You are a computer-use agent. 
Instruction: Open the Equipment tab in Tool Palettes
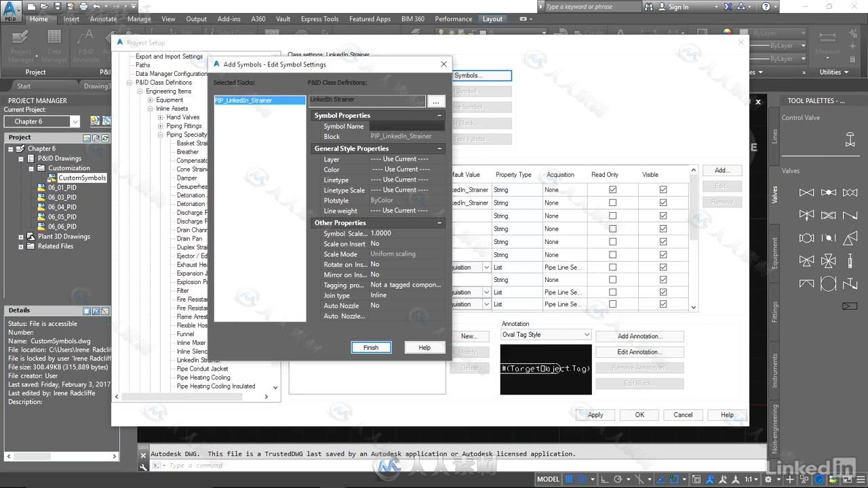click(x=774, y=253)
